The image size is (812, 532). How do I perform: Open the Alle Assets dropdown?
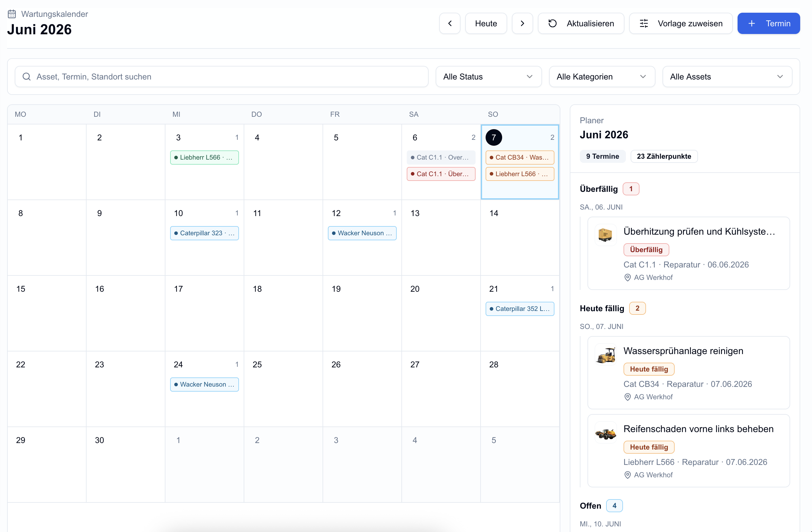(727, 77)
